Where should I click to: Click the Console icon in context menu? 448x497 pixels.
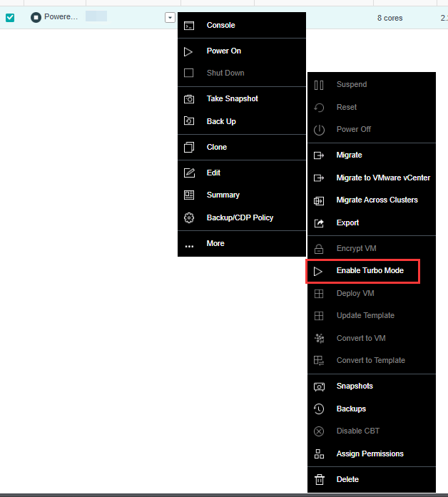click(x=189, y=26)
